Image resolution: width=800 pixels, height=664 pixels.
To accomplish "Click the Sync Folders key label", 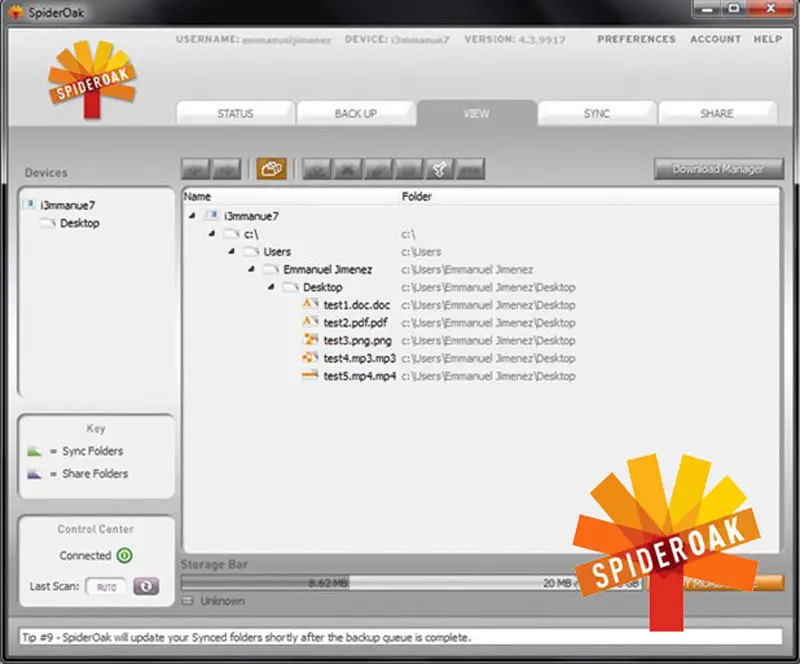I will pyautogui.click(x=92, y=451).
